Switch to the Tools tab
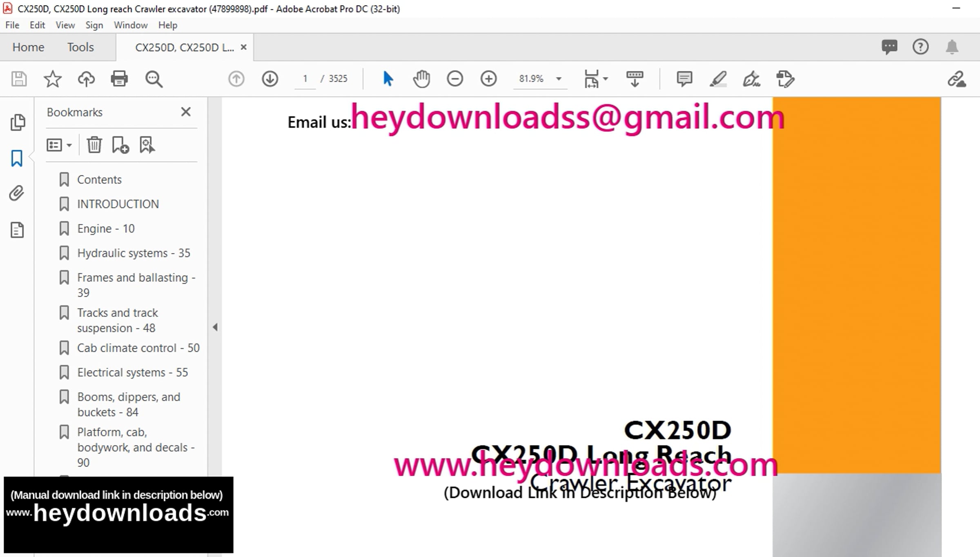Viewport: 980px width, 557px height. [x=80, y=47]
